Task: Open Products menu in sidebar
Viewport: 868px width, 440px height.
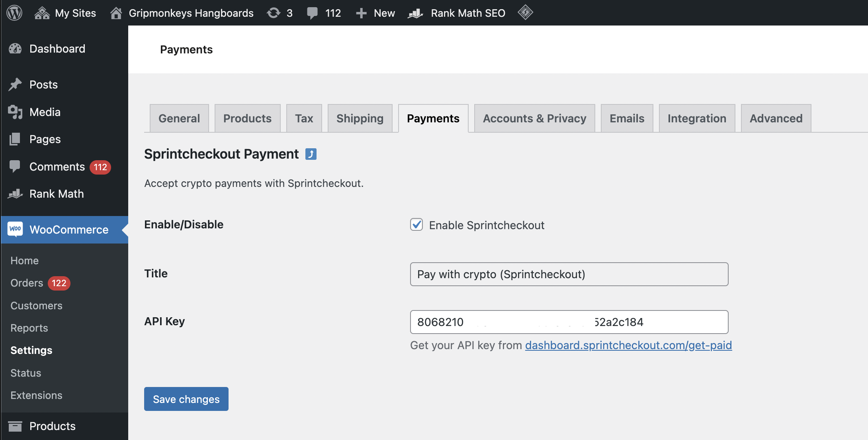Action: point(52,426)
